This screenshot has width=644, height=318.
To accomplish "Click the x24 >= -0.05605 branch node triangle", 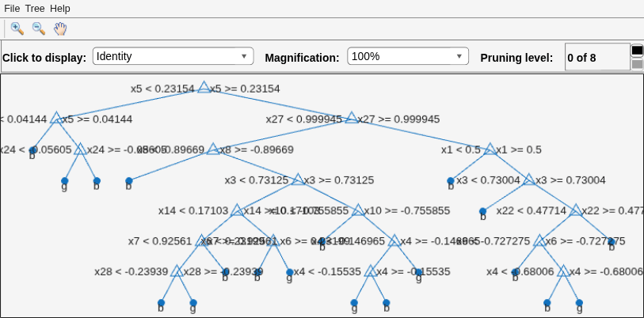I will point(81,149).
